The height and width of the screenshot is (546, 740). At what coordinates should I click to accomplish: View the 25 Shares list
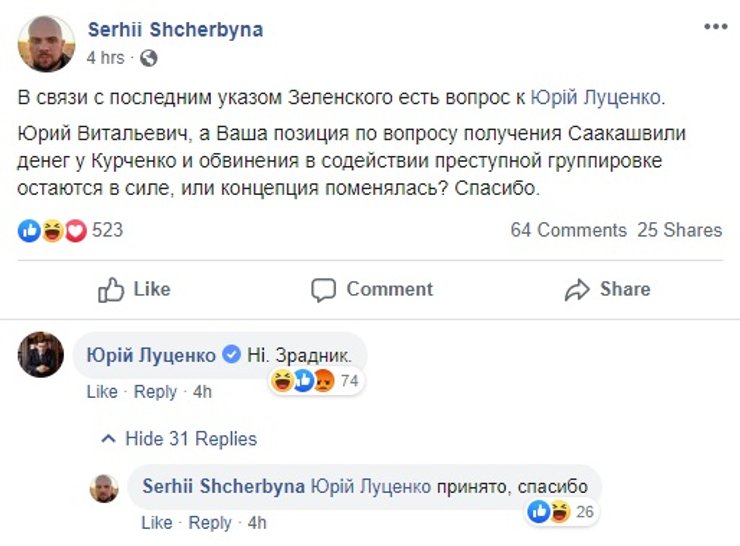coord(679,230)
